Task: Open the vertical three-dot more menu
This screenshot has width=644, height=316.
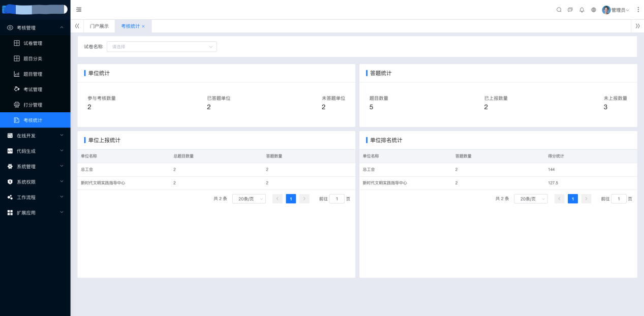Action: coord(638,10)
